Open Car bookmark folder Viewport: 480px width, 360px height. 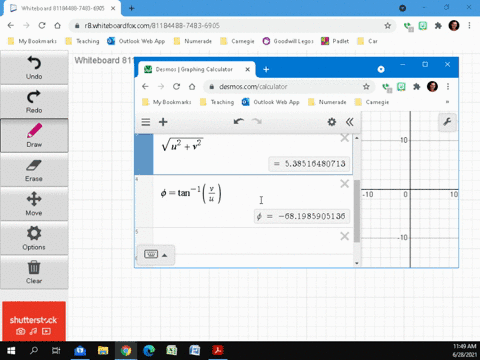coord(367,41)
